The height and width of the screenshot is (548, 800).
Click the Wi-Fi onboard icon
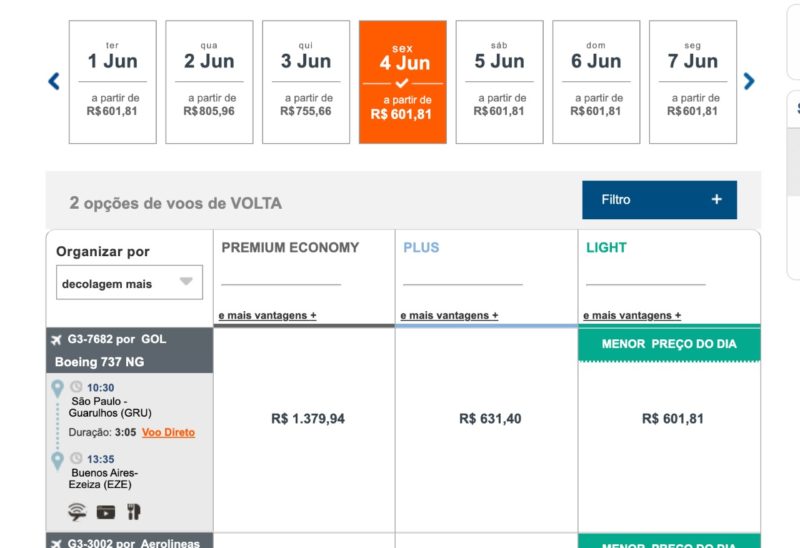click(x=77, y=512)
